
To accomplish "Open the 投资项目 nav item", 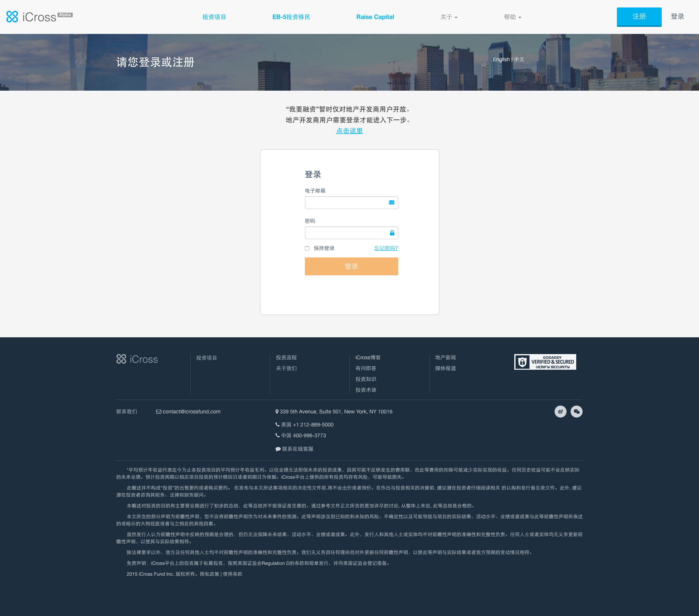I will tap(214, 17).
